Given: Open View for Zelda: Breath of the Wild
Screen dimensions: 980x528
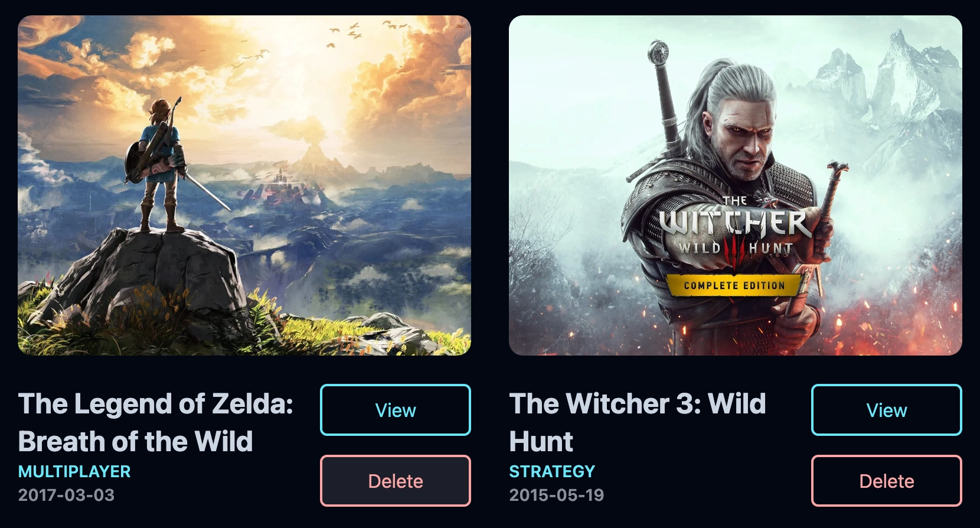Looking at the screenshot, I should pyautogui.click(x=396, y=410).
